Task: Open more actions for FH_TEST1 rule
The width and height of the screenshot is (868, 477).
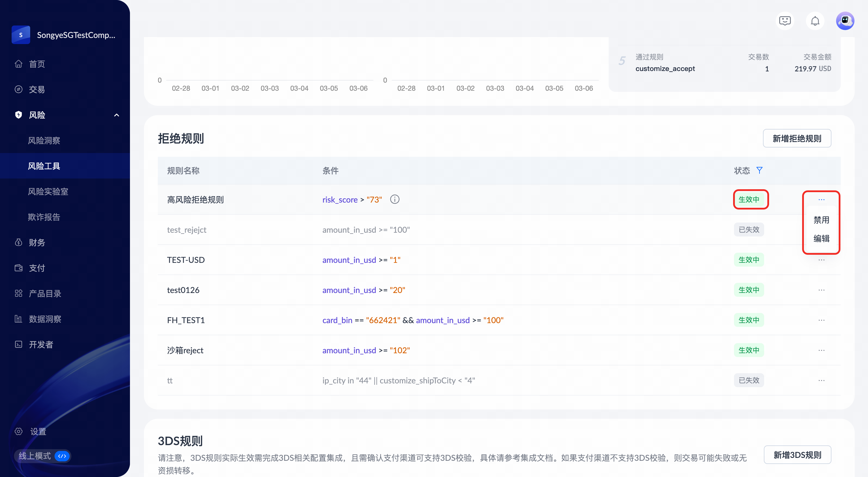Action: (821, 320)
